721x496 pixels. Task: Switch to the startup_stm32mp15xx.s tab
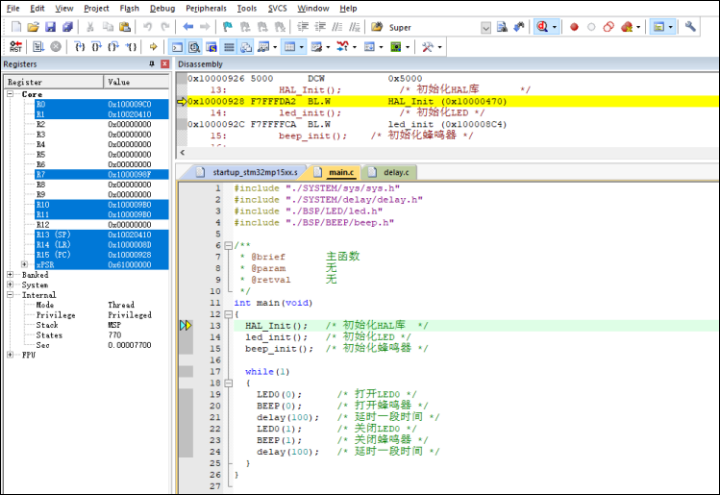click(x=254, y=173)
